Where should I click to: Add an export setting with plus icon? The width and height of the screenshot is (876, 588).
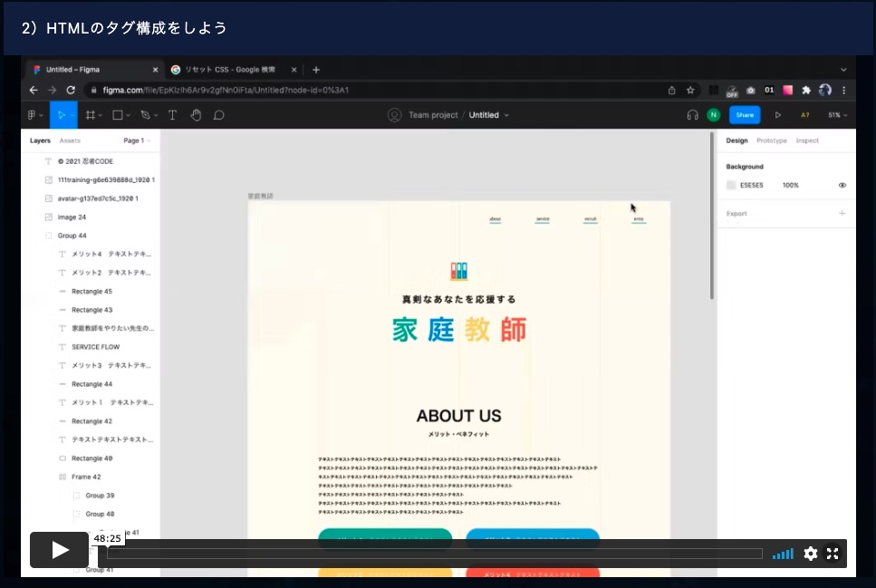coord(842,213)
